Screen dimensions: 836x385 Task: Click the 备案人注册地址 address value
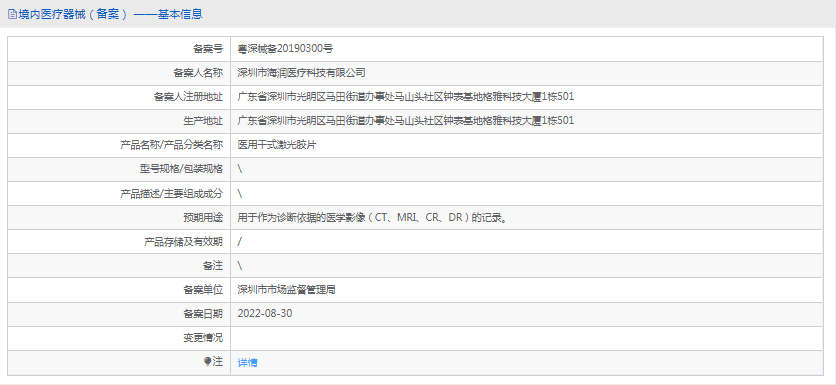(x=406, y=97)
